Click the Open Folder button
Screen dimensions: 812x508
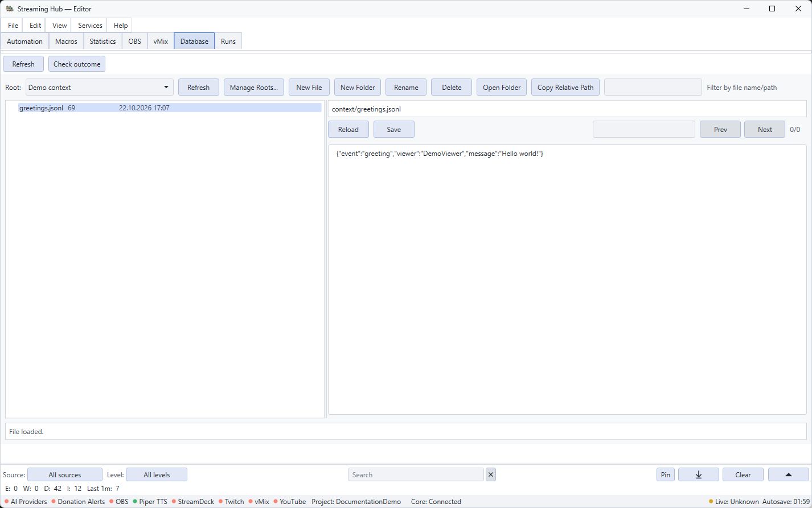502,87
